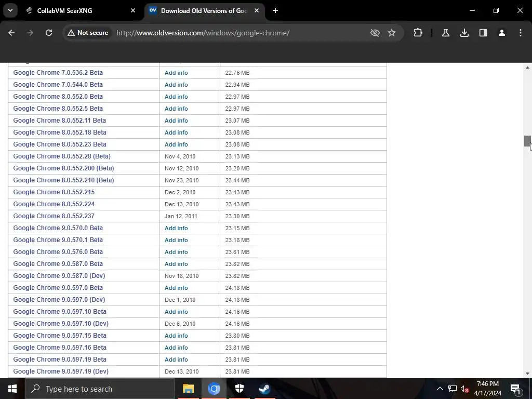532x399 pixels.
Task: Open Google Chrome 8.0.552.11 Beta link
Action: tap(59, 120)
